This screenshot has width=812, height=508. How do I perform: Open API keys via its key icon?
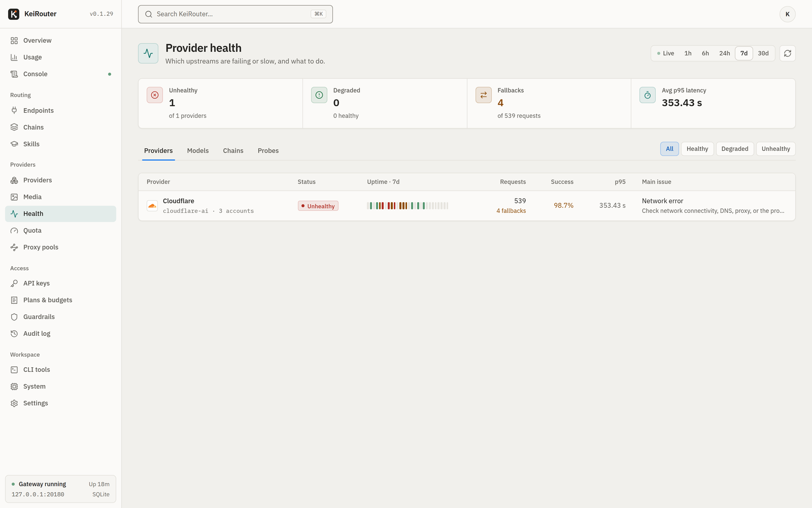point(14,283)
